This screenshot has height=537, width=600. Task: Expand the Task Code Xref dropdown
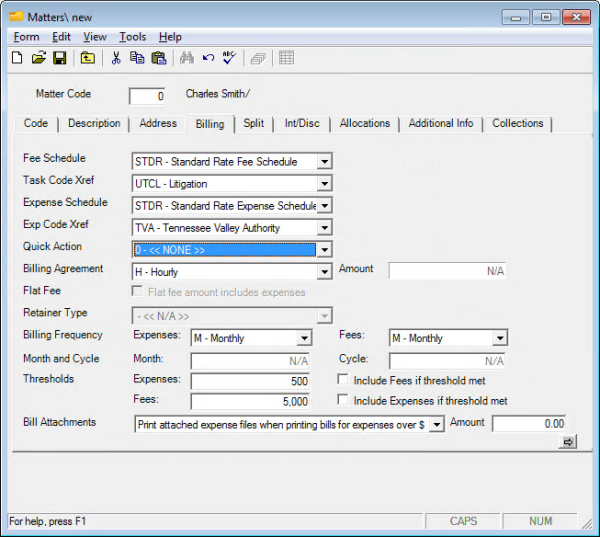click(x=323, y=184)
